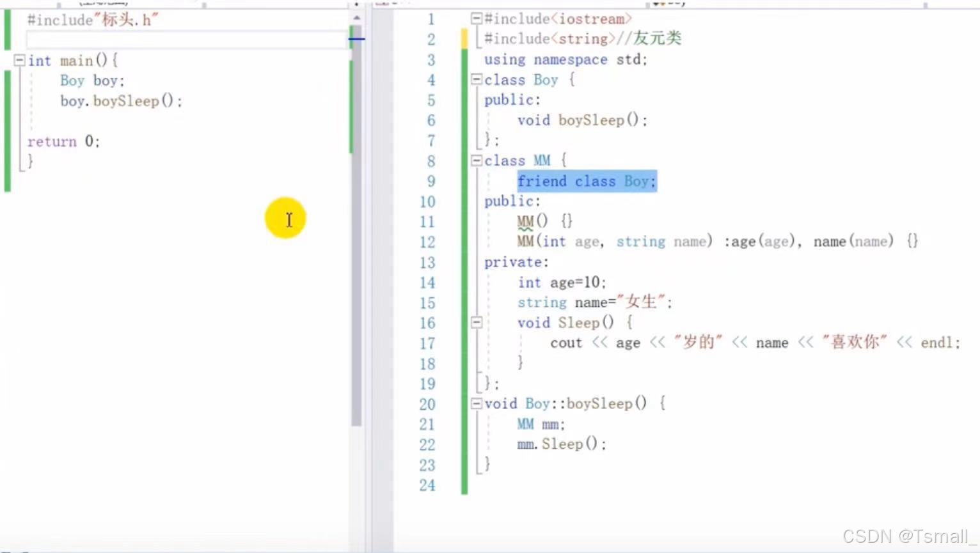Click the 'int main(){' line

tap(73, 61)
